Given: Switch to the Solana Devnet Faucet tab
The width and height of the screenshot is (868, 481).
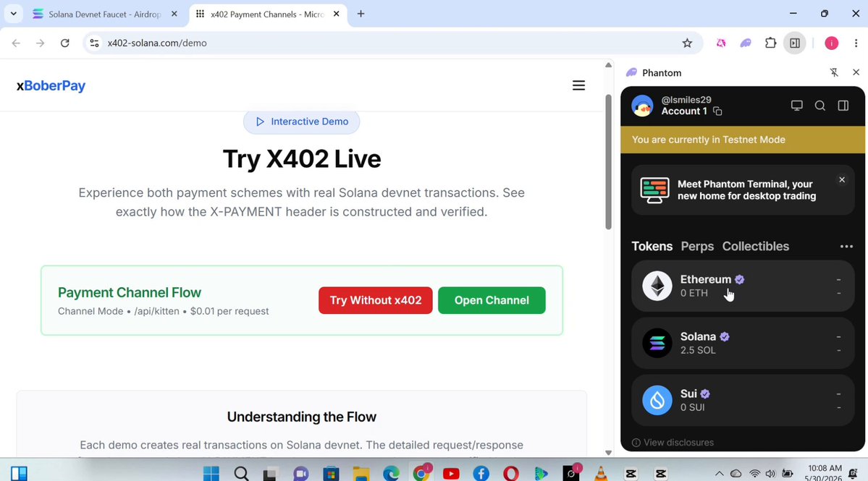Looking at the screenshot, I should (x=104, y=14).
